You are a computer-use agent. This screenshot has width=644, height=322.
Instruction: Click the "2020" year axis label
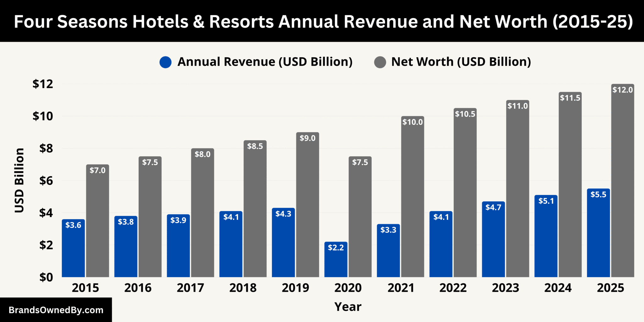point(348,288)
